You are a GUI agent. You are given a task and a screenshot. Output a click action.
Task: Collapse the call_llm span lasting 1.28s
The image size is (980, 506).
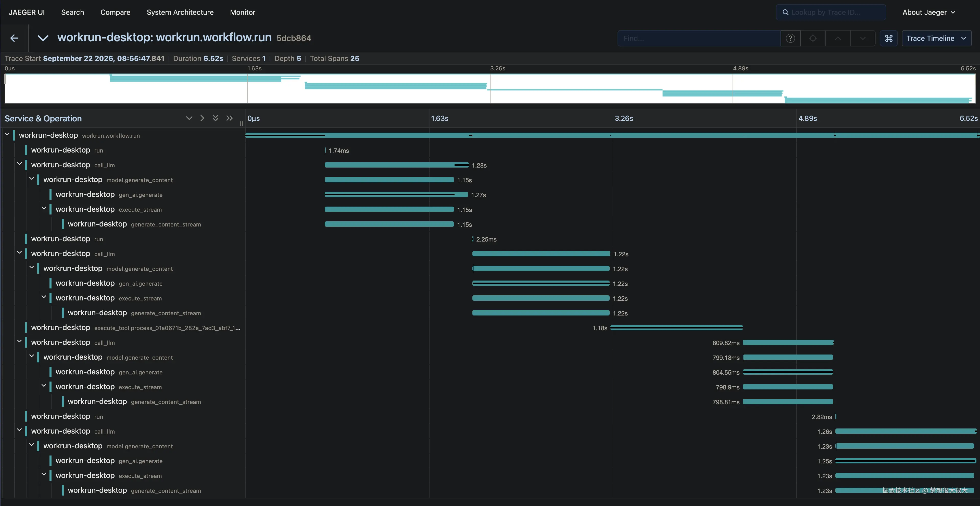pos(19,163)
